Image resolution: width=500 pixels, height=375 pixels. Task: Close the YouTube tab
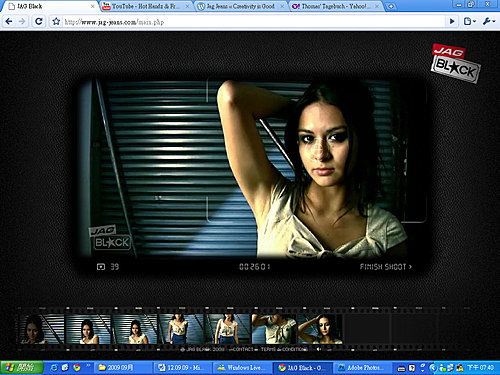[x=188, y=6]
